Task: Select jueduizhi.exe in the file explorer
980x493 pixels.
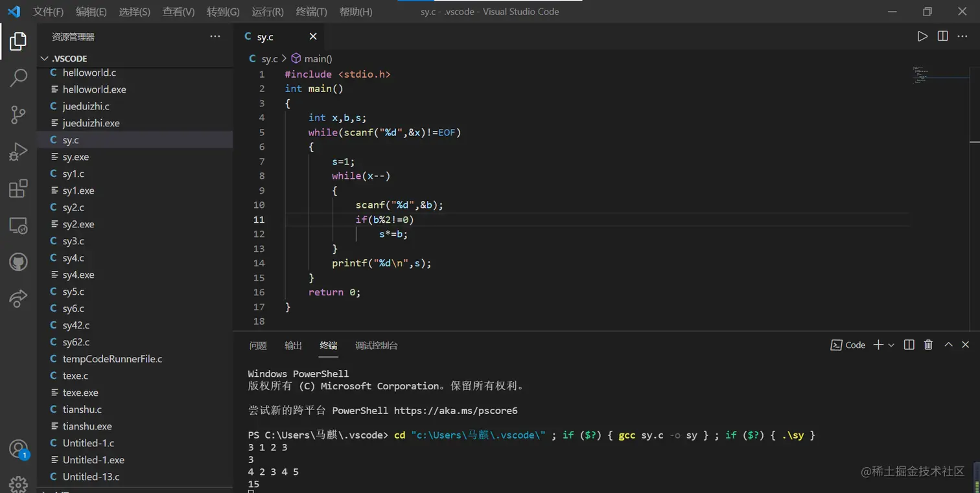Action: (135, 123)
